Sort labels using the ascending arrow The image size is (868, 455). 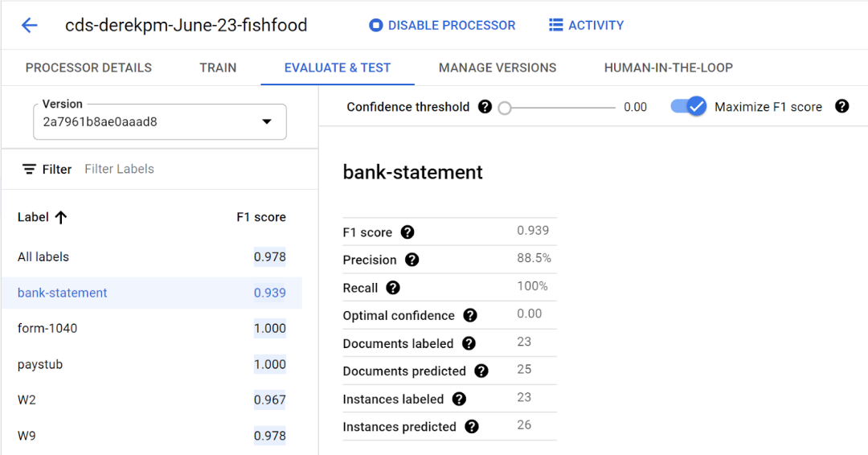[61, 217]
